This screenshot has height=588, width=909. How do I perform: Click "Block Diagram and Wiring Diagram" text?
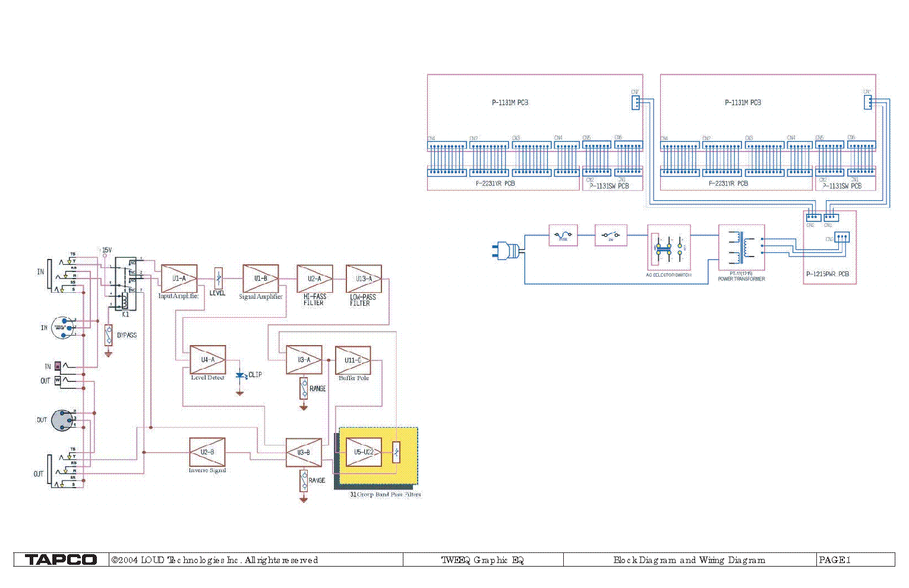(x=689, y=560)
